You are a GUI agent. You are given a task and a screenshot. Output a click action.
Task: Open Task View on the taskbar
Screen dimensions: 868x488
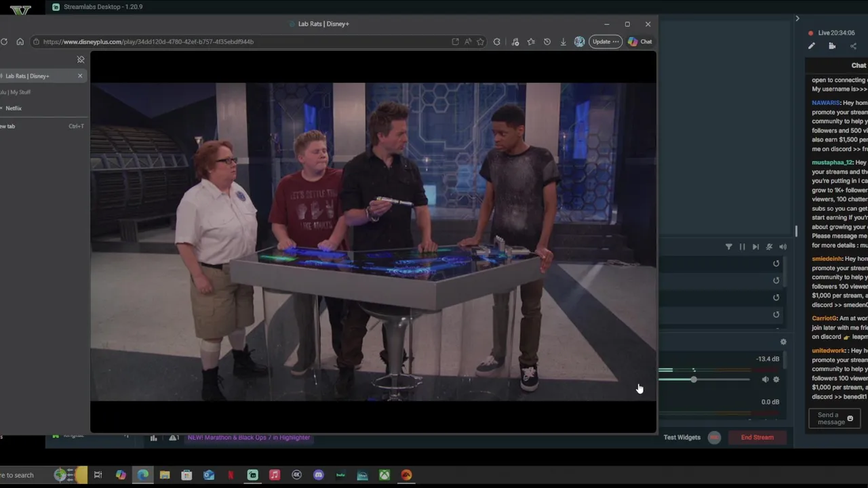(98, 475)
